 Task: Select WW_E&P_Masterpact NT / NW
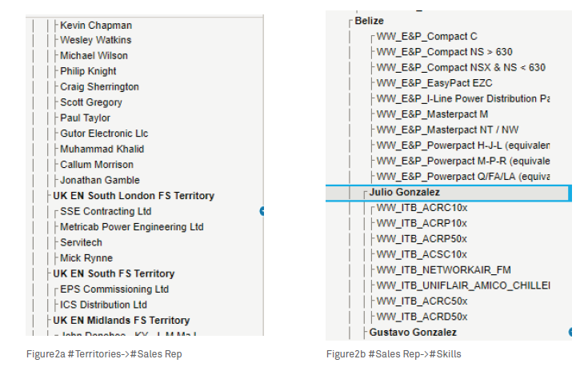[x=447, y=130]
